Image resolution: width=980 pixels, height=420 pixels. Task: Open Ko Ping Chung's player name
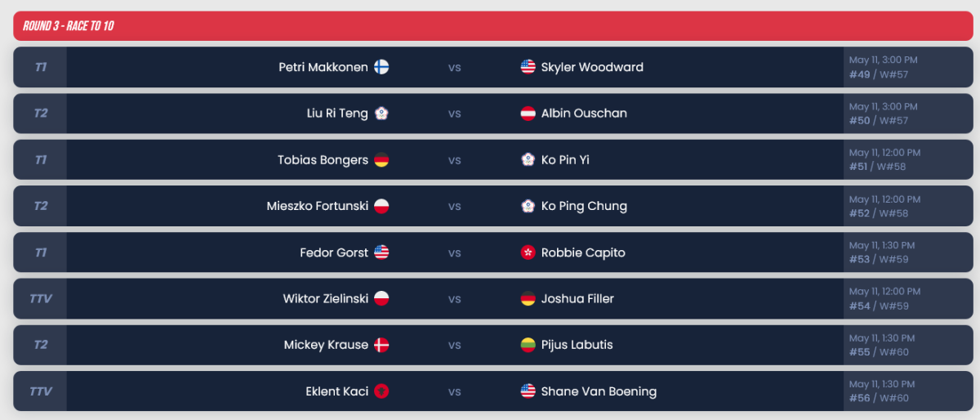584,206
